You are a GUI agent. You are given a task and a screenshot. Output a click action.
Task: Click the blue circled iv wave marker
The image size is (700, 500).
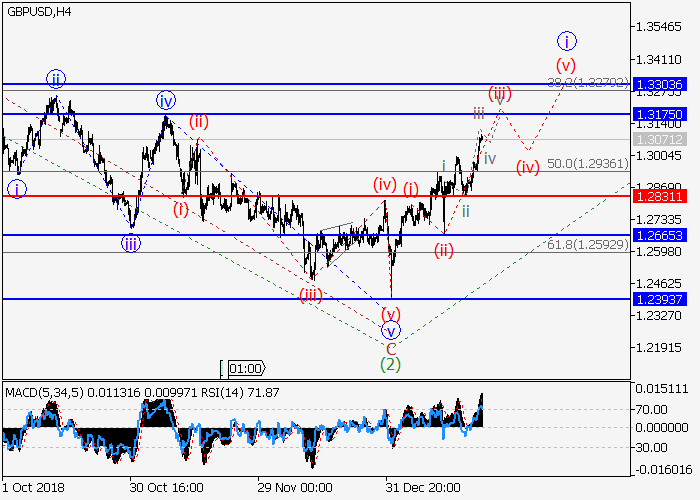pos(166,99)
